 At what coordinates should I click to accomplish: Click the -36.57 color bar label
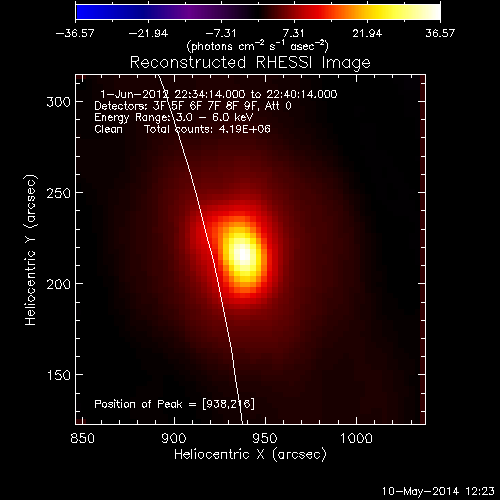[75, 33]
